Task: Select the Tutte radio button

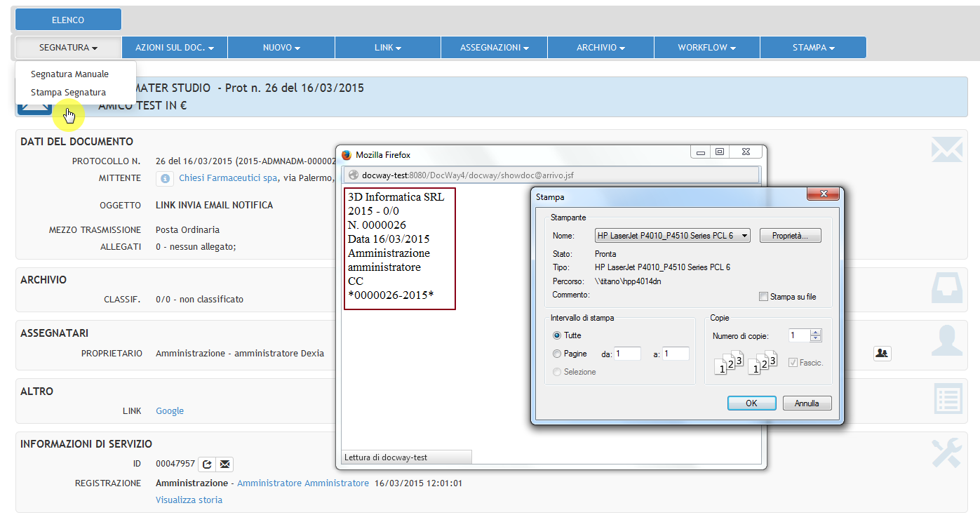Action: 557,336
